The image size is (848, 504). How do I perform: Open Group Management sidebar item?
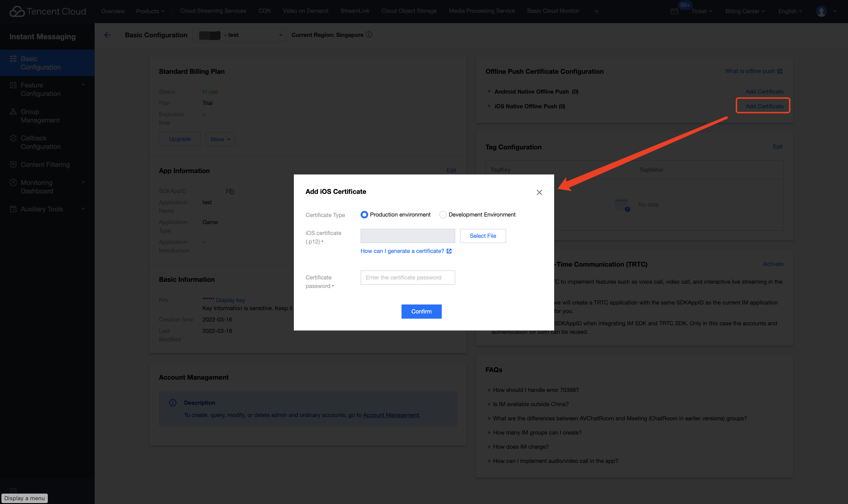click(x=40, y=116)
